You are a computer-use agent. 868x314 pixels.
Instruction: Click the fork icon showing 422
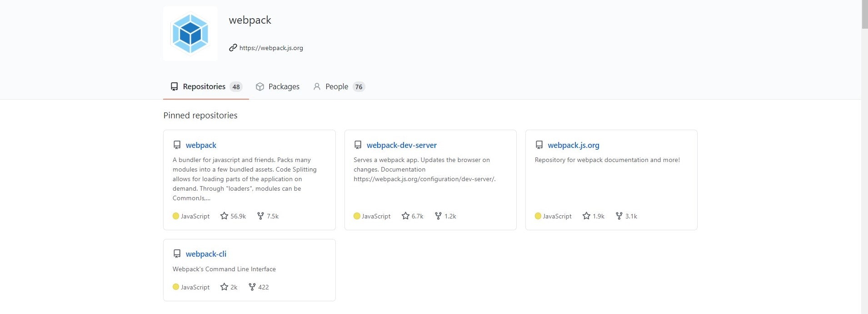coord(252,287)
